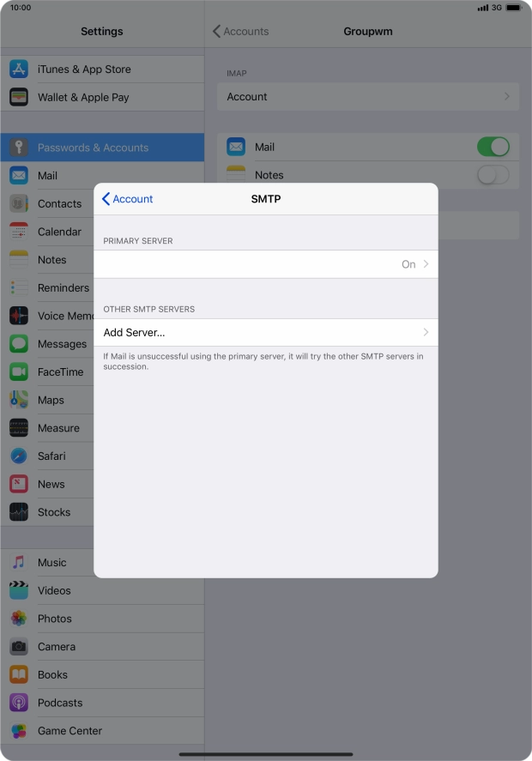
Task: Enable the Notes toggle switch
Action: click(493, 175)
